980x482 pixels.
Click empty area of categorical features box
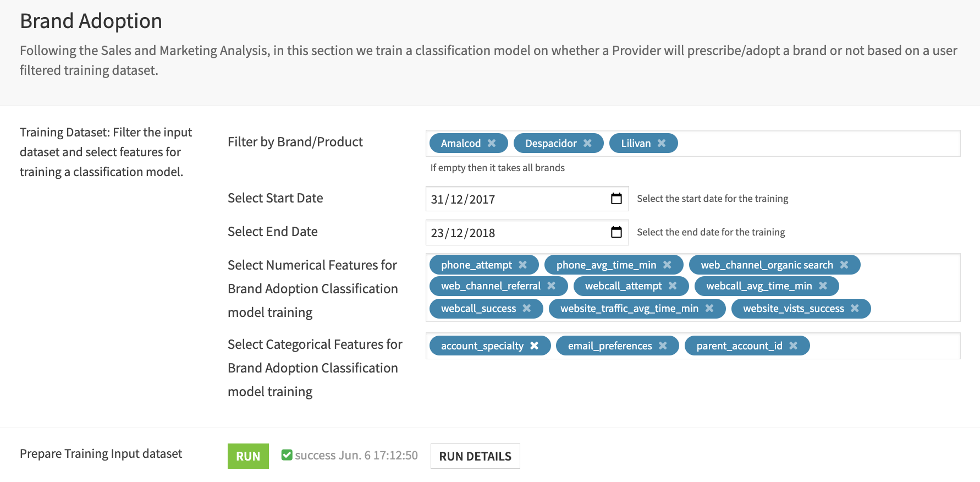click(x=880, y=346)
